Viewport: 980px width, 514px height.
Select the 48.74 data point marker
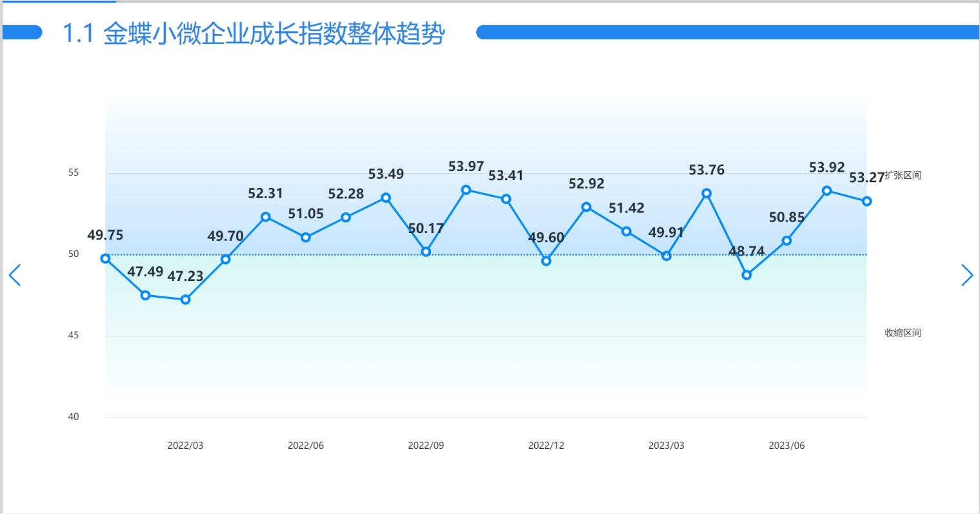(746, 275)
